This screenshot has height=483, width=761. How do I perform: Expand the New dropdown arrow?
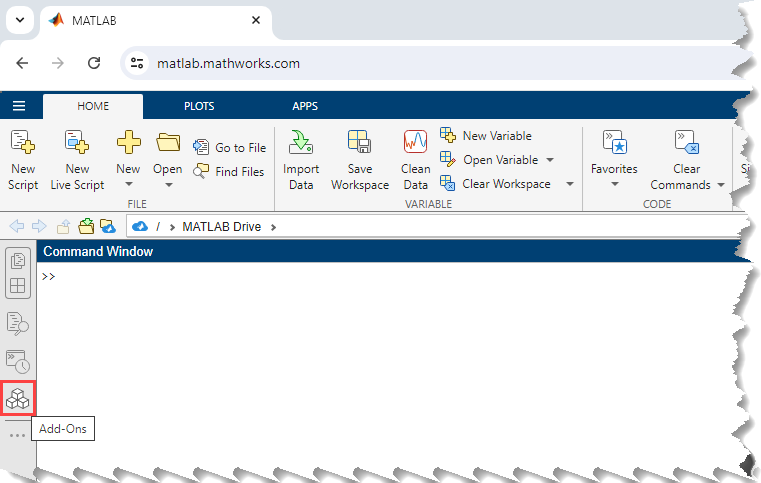point(128,185)
